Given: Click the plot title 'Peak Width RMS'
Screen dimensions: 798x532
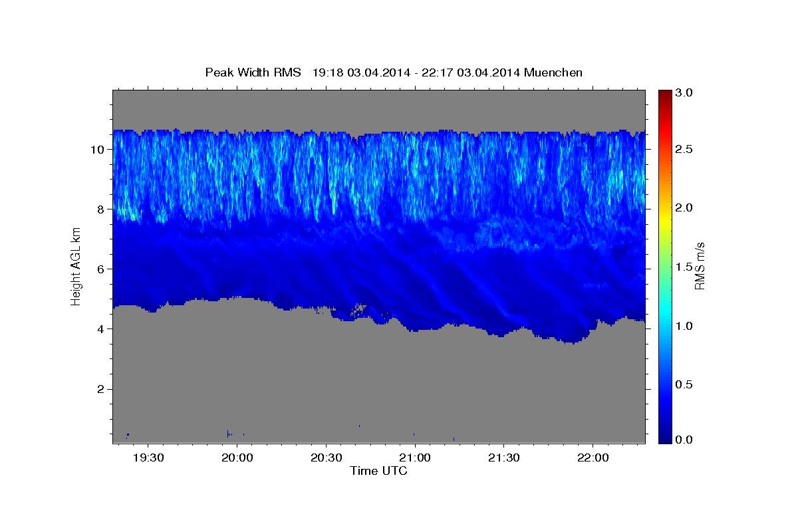Looking at the screenshot, I should (x=253, y=72).
